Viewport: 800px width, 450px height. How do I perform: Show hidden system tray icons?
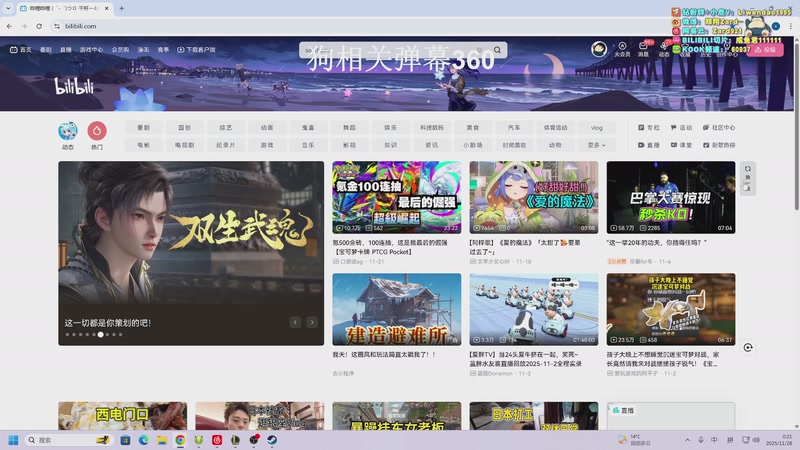pos(687,440)
